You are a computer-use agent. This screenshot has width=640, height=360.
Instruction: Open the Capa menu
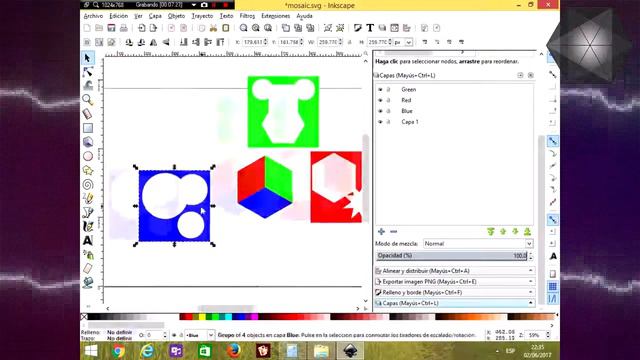[155, 16]
